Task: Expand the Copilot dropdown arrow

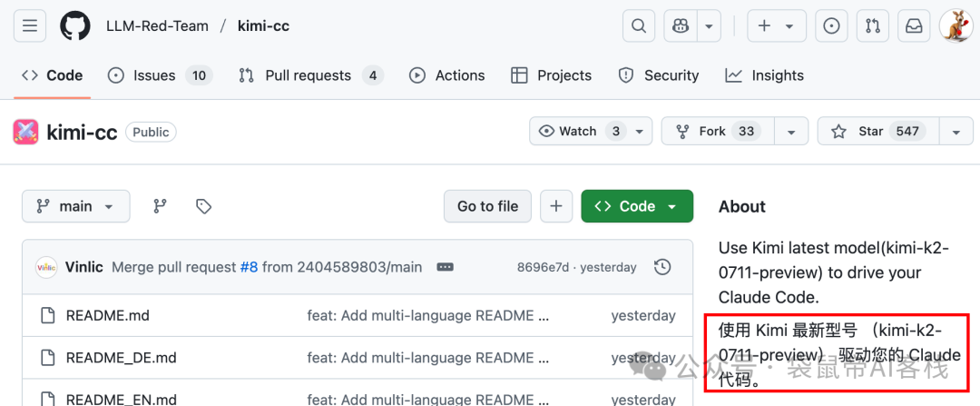Action: (x=709, y=25)
